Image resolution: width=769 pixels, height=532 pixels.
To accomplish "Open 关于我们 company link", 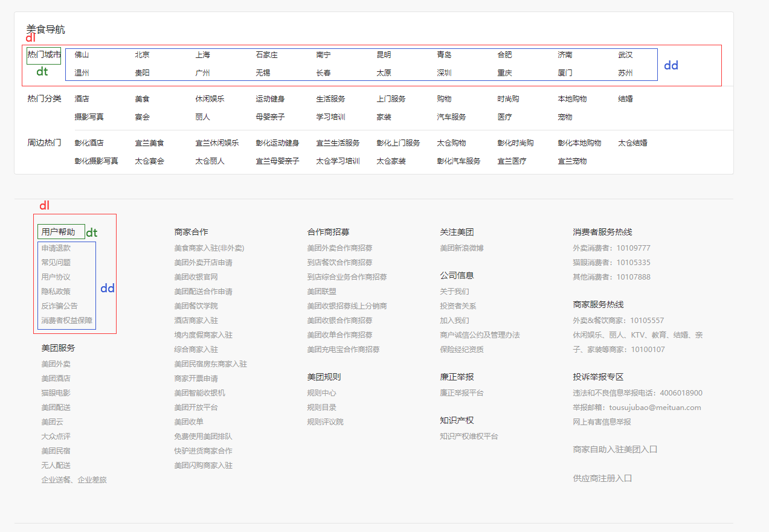I will click(x=454, y=292).
